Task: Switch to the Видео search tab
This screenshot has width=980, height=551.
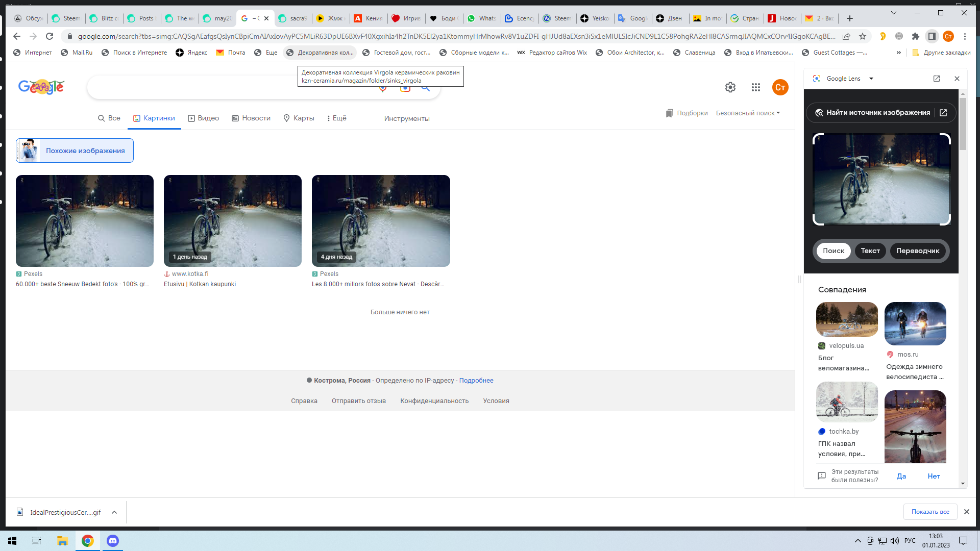Action: tap(203, 118)
